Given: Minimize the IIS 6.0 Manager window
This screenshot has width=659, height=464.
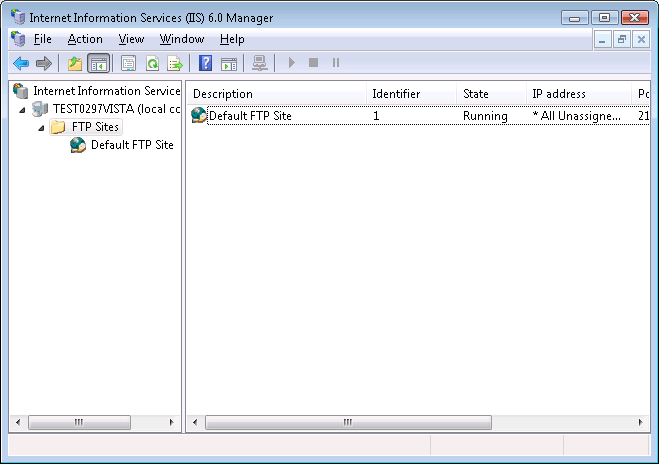Looking at the screenshot, I should click(575, 18).
